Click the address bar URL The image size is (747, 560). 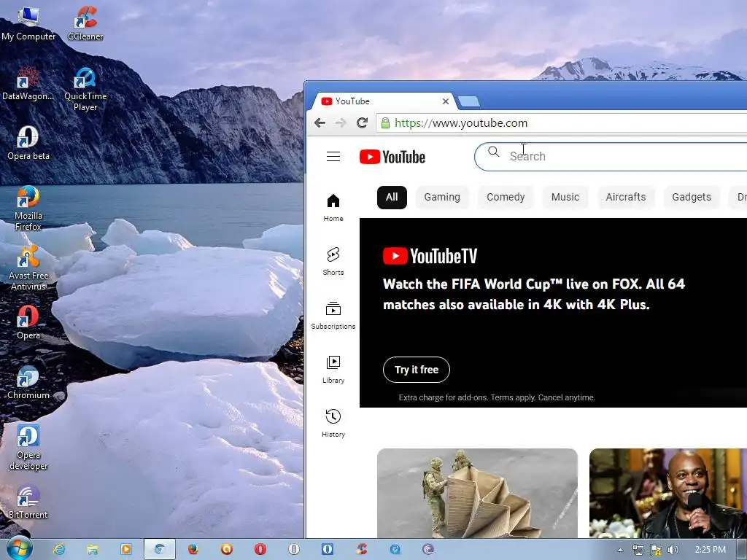(x=461, y=123)
